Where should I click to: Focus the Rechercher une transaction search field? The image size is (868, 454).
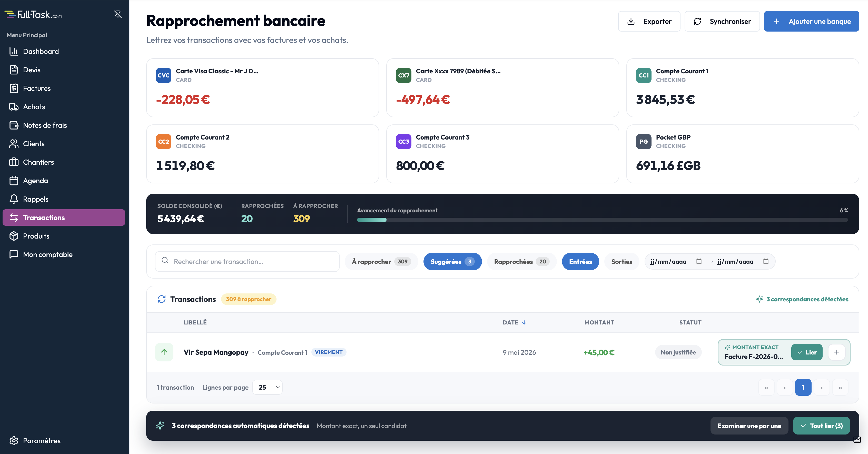pyautogui.click(x=247, y=261)
